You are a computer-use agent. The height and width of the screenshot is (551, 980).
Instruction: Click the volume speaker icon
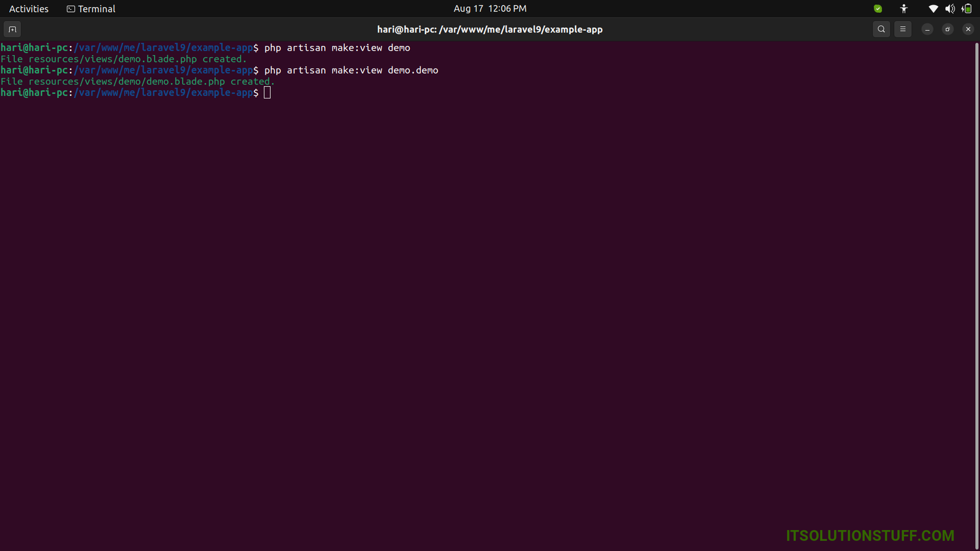point(950,9)
